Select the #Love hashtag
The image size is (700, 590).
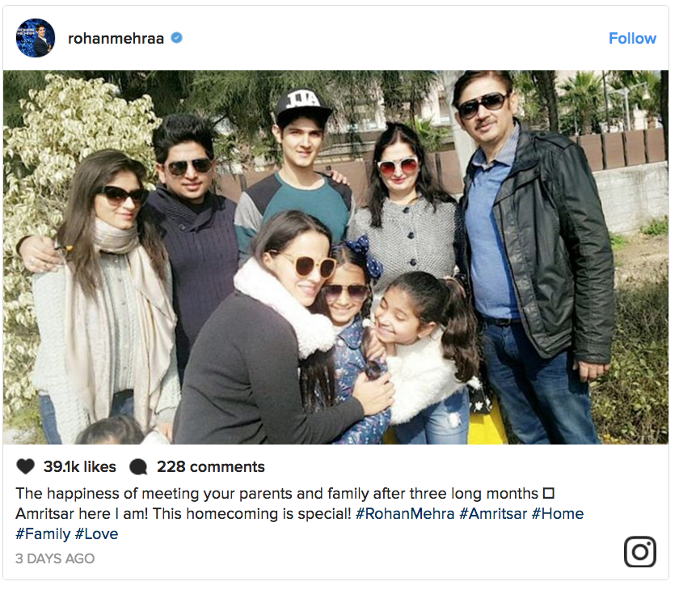point(96,533)
